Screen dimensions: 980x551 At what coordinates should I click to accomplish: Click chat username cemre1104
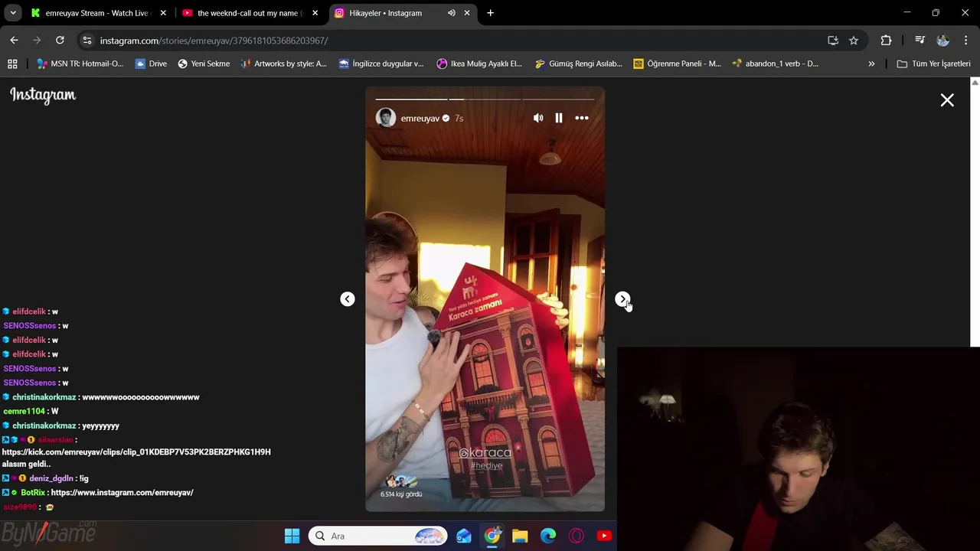pos(24,412)
